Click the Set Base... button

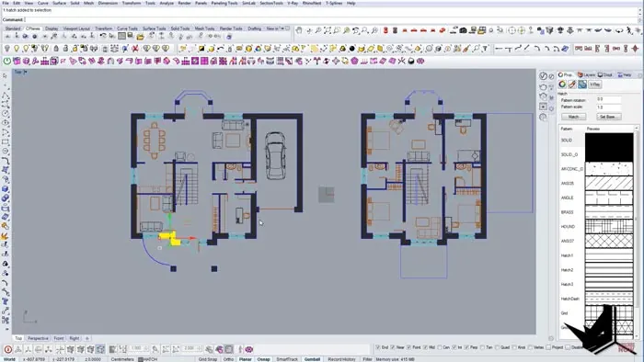click(x=608, y=117)
